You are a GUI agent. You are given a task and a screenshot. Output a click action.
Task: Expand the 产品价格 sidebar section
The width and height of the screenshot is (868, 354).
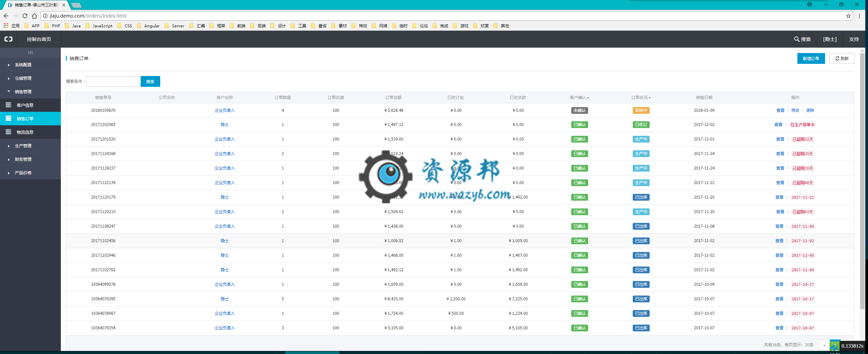[x=30, y=173]
